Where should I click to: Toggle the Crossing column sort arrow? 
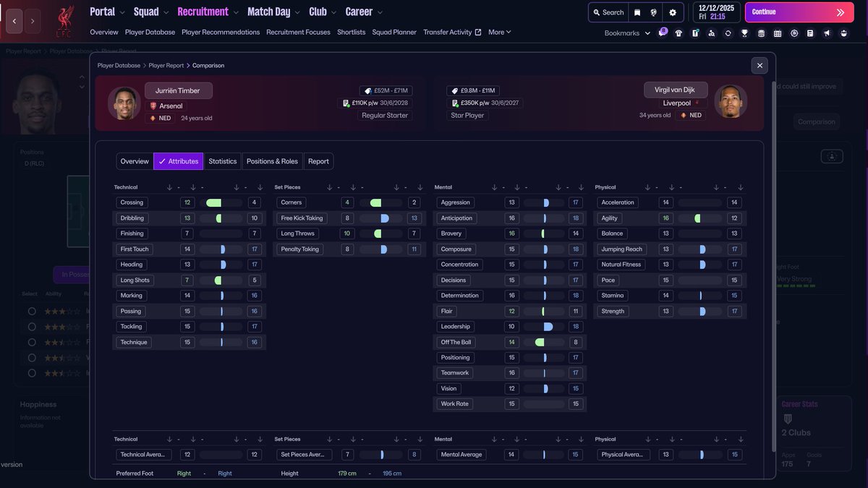(x=170, y=187)
